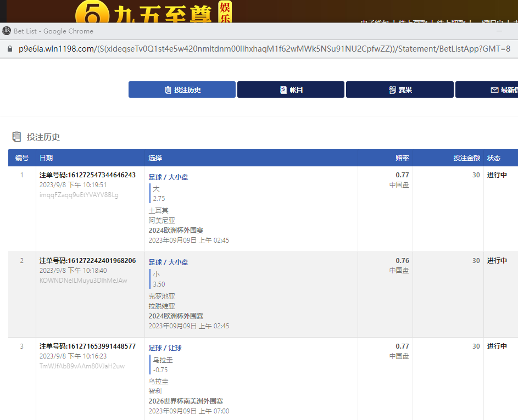Click the 赛果 results tab icon
Viewport: 518px width, 420px height.
392,90
